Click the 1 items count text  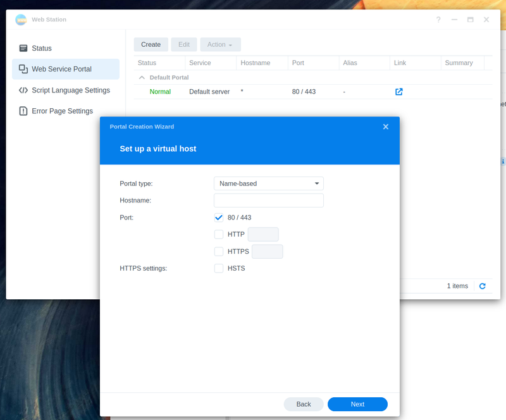coord(457,286)
